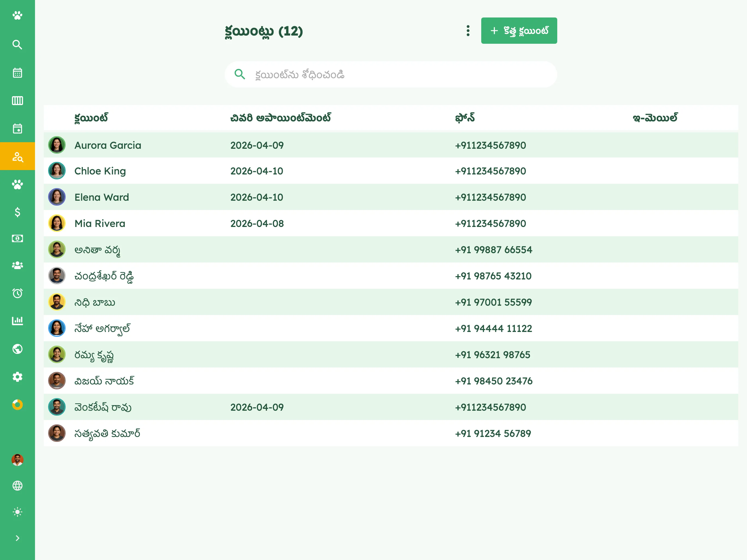Open the user profile avatar in sidebar
747x560 pixels.
(x=17, y=460)
